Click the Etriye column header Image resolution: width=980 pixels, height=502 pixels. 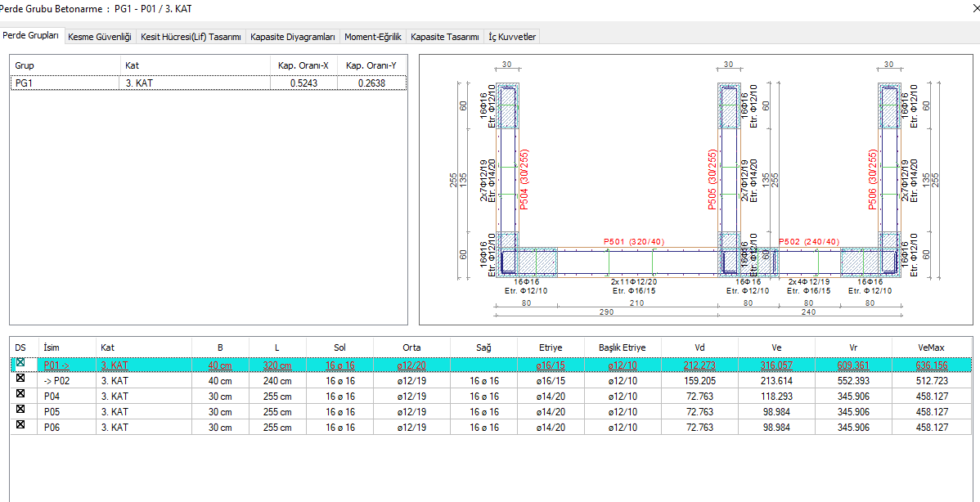pyautogui.click(x=551, y=346)
